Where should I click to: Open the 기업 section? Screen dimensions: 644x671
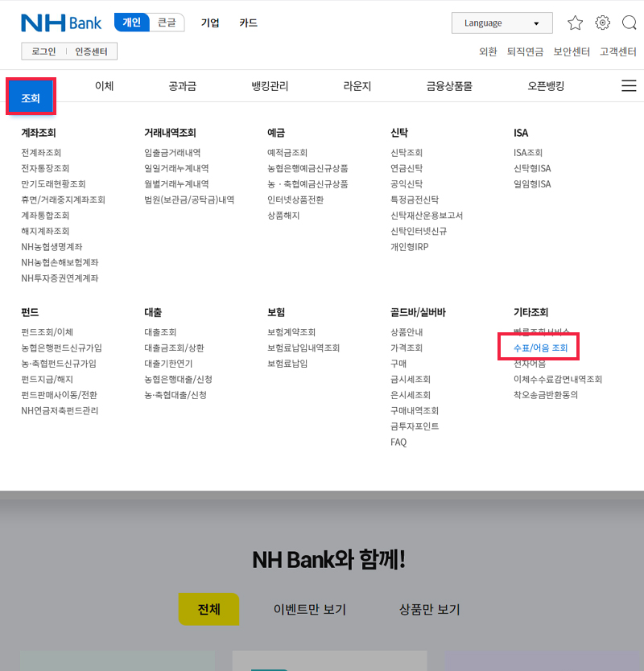click(x=210, y=23)
